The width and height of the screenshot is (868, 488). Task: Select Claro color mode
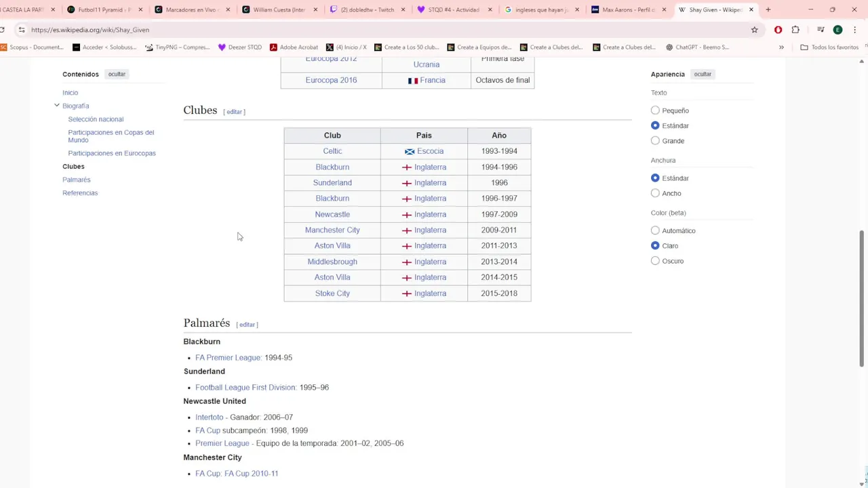655,245
